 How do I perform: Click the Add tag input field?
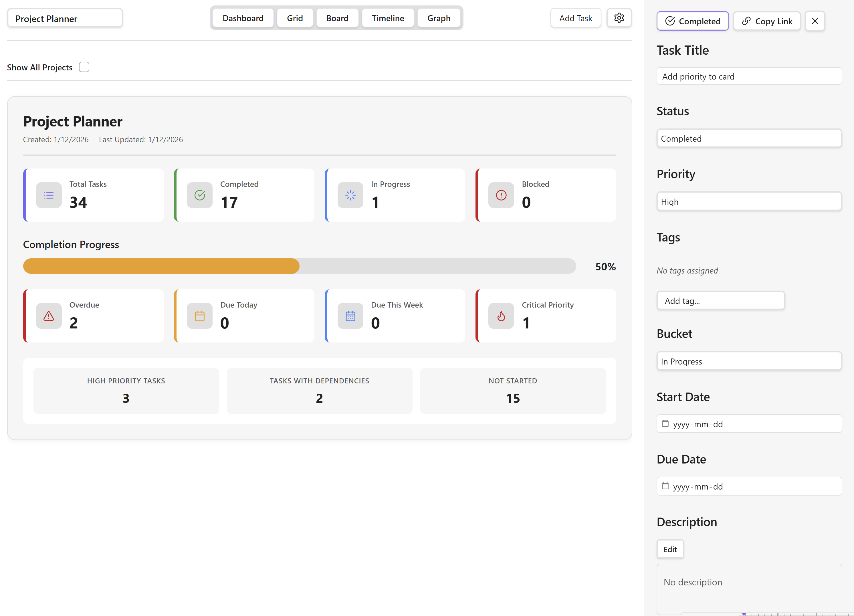pyautogui.click(x=720, y=300)
